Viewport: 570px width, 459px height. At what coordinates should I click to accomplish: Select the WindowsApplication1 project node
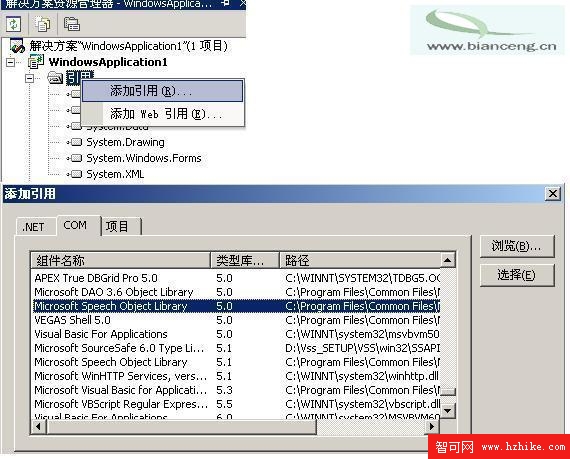(108, 62)
